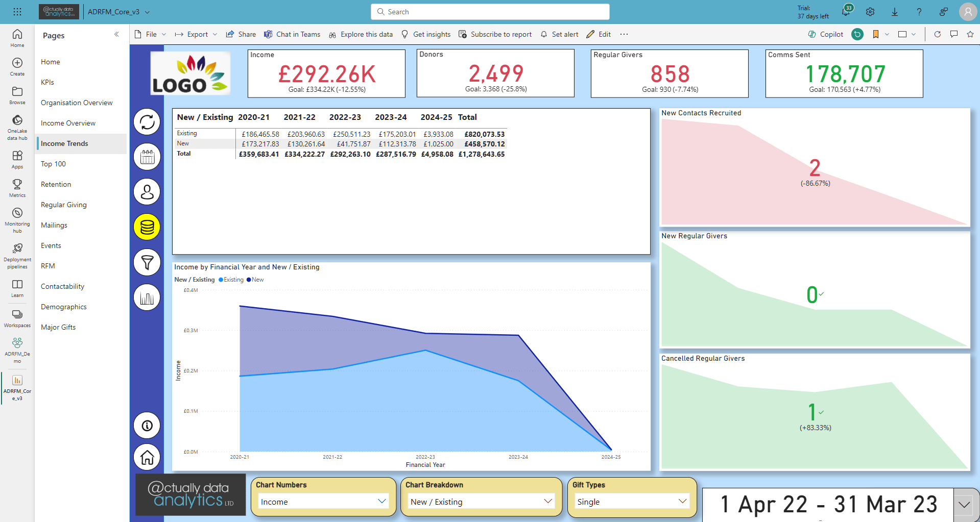The image size is (980, 522).
Task: Open the Chart Breakdown dropdown
Action: (481, 502)
